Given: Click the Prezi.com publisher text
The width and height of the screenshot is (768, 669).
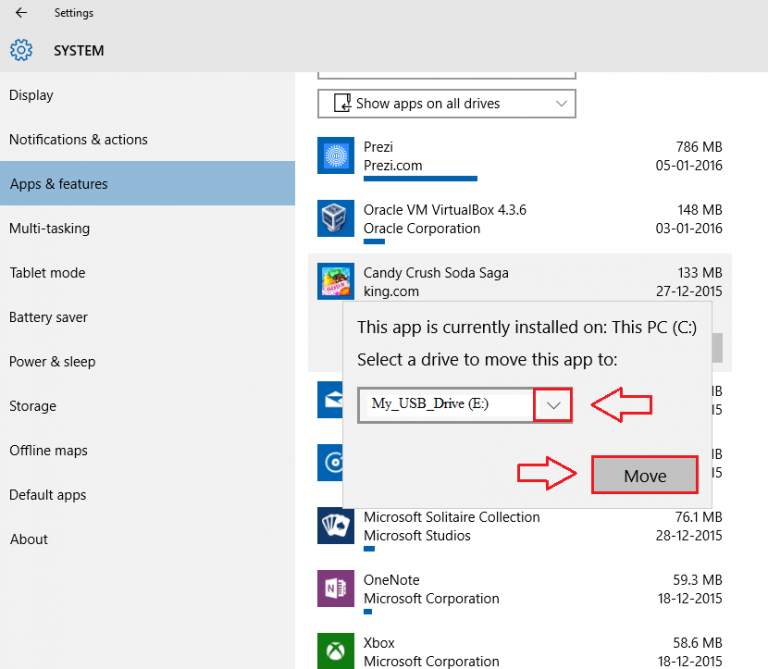Looking at the screenshot, I should tap(393, 166).
